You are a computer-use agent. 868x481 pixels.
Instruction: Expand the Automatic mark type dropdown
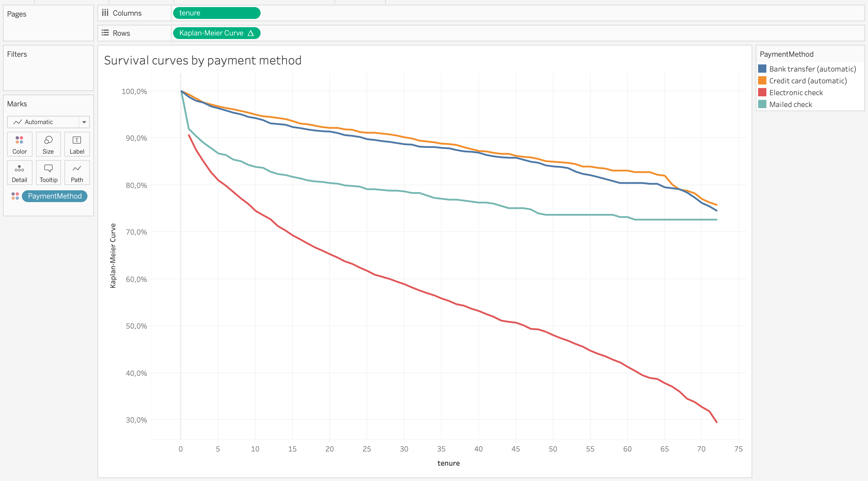[x=84, y=122]
